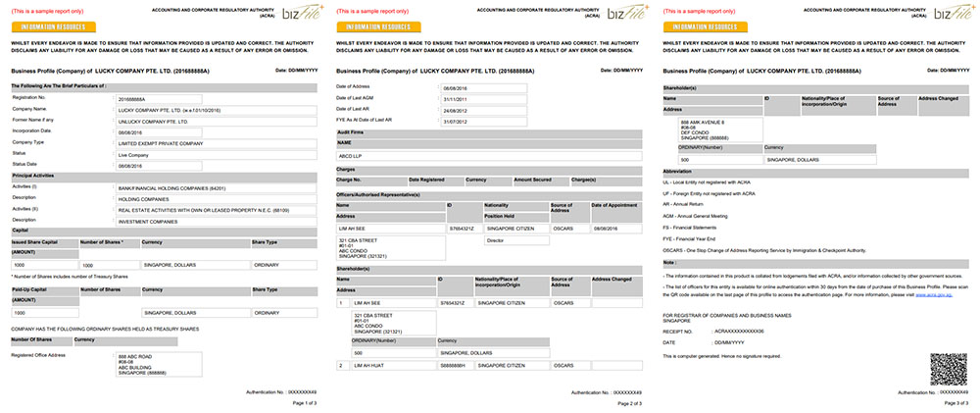Click the Issued Share Capital column header
Screen dimensions: 980x413
[x=44, y=243]
